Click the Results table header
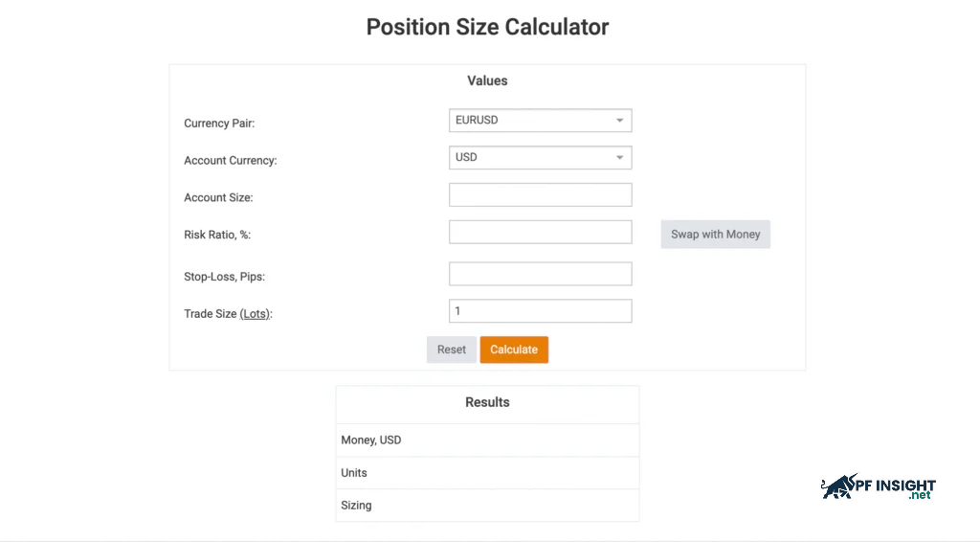 (487, 403)
